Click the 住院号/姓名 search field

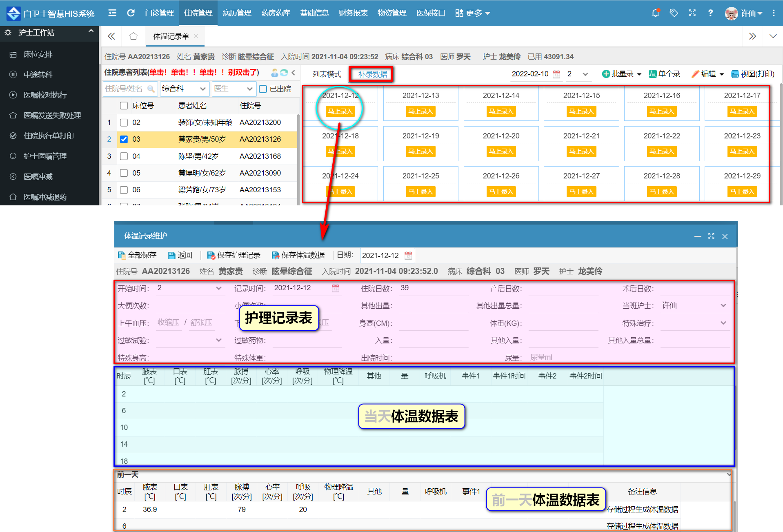click(129, 89)
